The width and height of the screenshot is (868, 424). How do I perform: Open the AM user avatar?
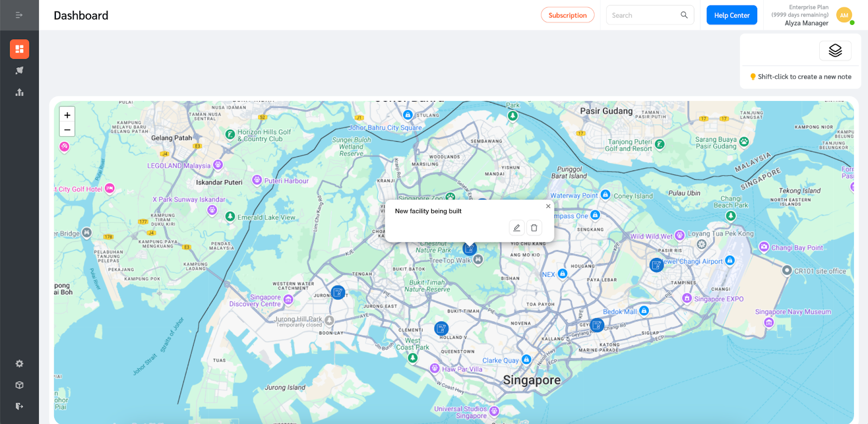(x=844, y=15)
